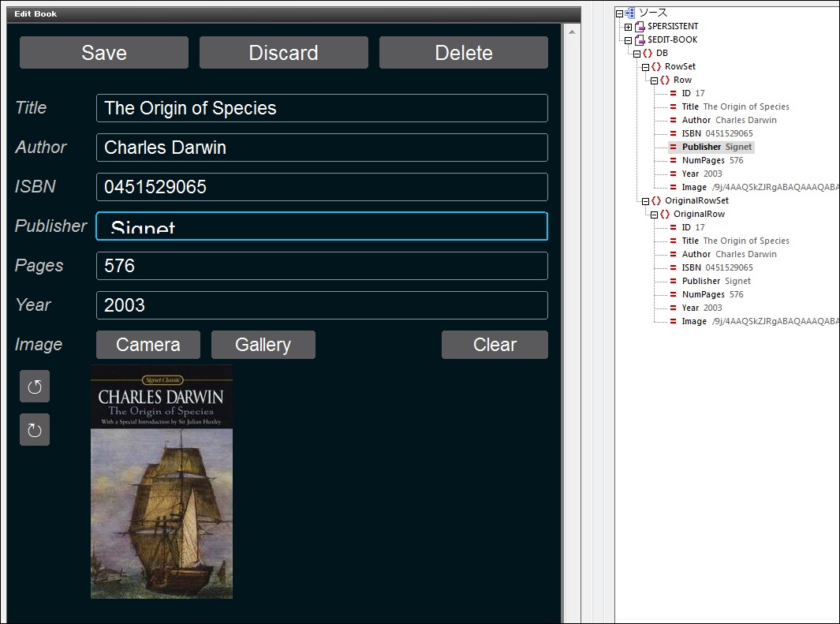
Task: Select the OriginalRow tree label
Action: click(699, 214)
